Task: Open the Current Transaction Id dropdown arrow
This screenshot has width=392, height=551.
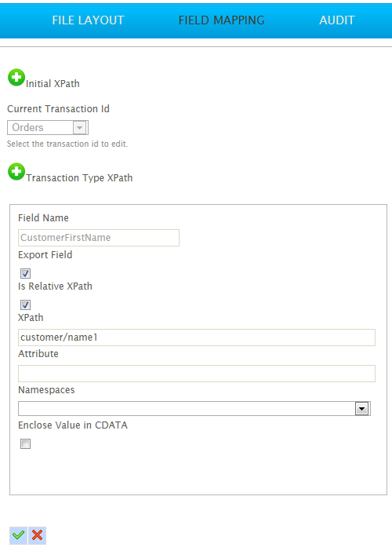Action: 80,128
